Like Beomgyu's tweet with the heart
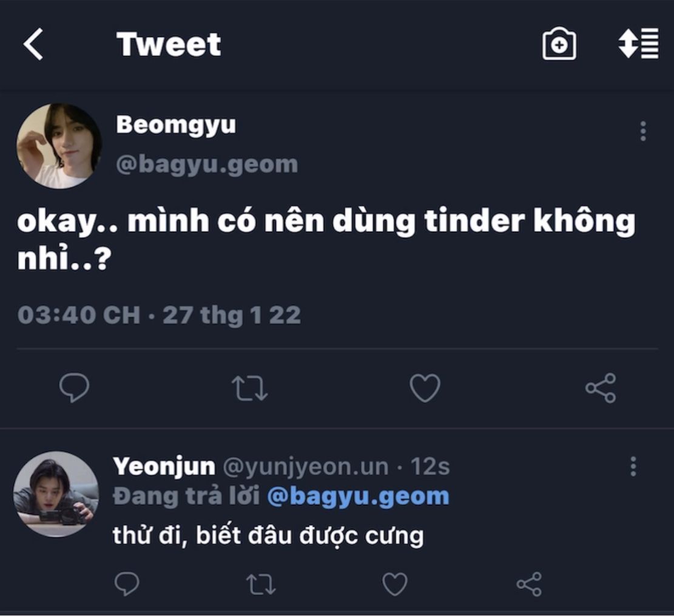 (425, 388)
